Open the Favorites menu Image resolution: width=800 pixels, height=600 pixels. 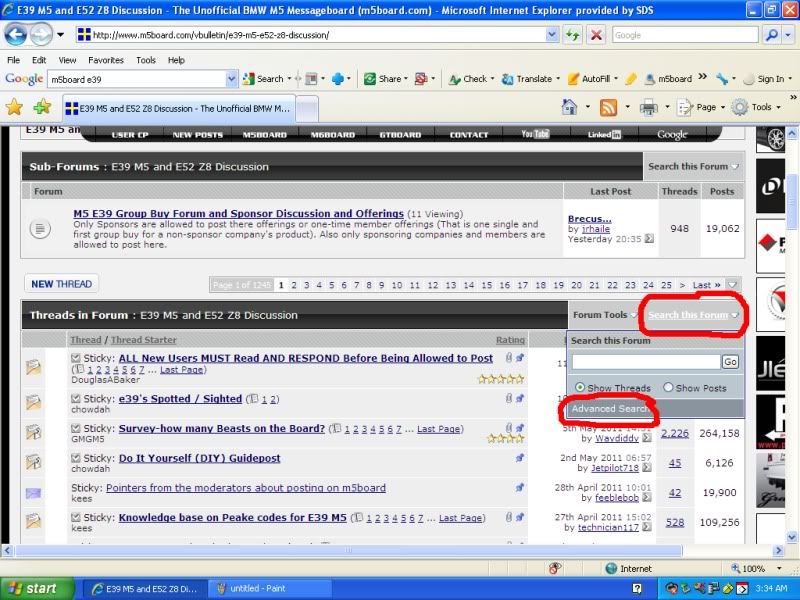click(105, 60)
